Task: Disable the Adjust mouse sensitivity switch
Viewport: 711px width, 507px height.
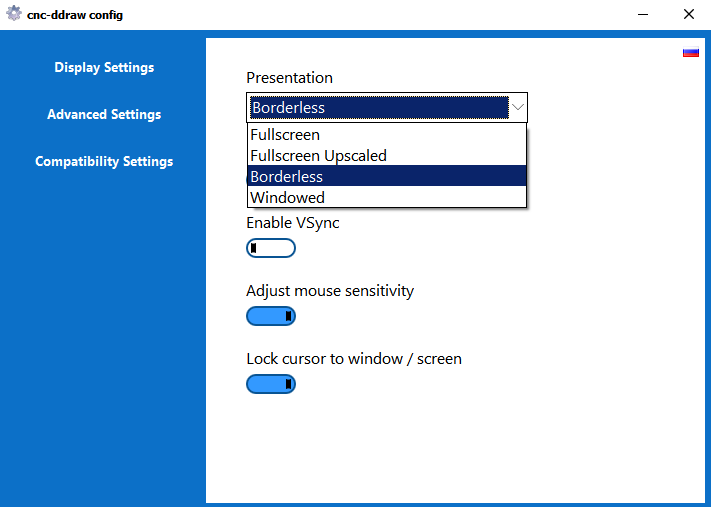Action: pyautogui.click(x=271, y=316)
